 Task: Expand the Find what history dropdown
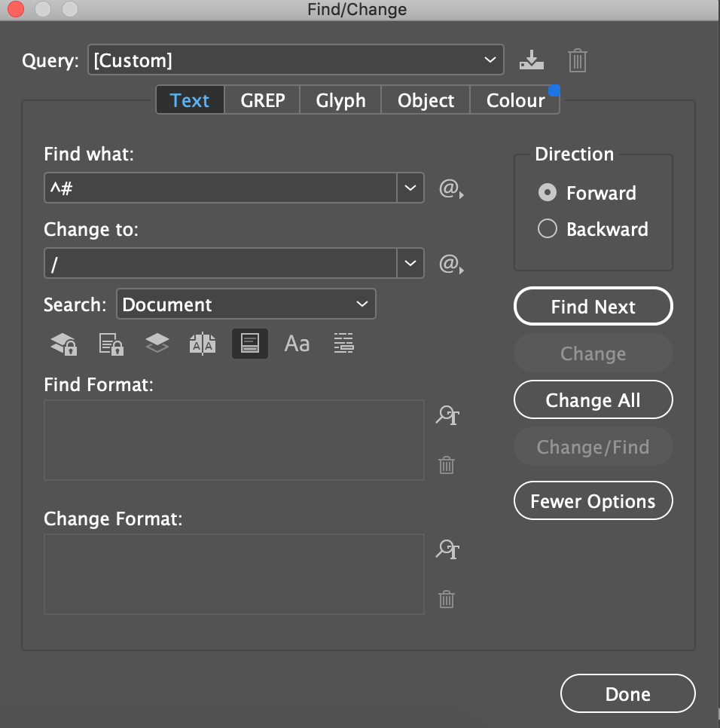click(410, 188)
